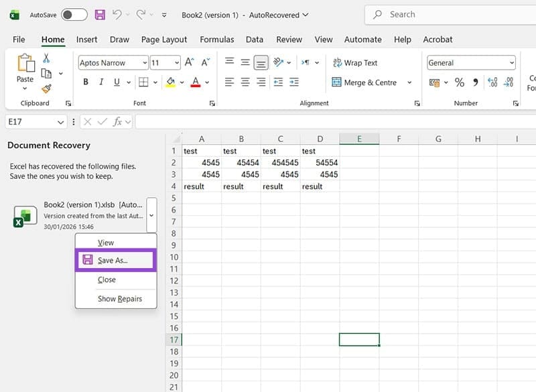Apply bold formatting
The image size is (536, 392).
click(85, 82)
